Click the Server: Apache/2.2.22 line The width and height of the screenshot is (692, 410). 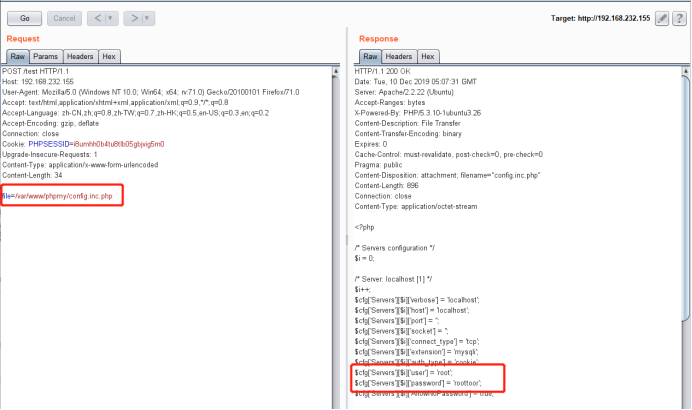[404, 92]
